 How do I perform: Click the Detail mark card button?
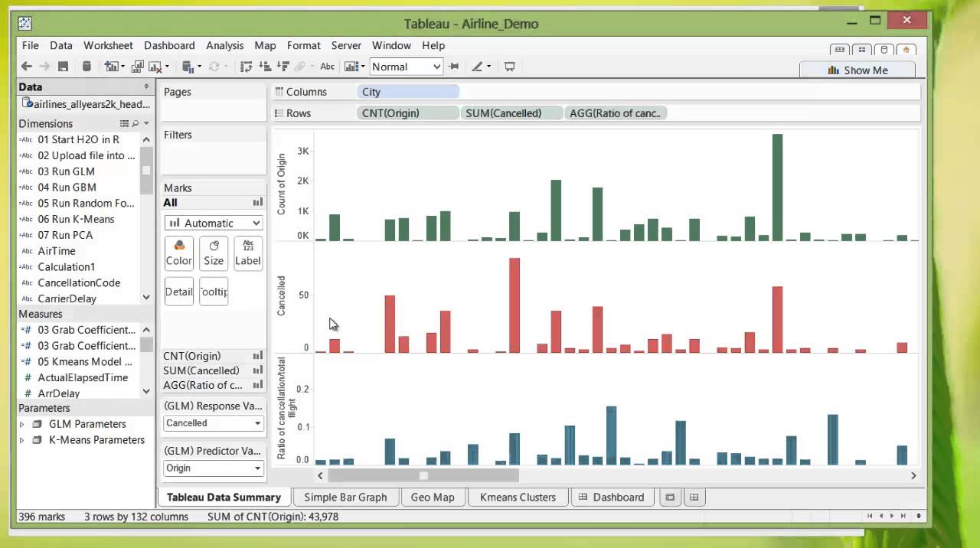point(178,292)
